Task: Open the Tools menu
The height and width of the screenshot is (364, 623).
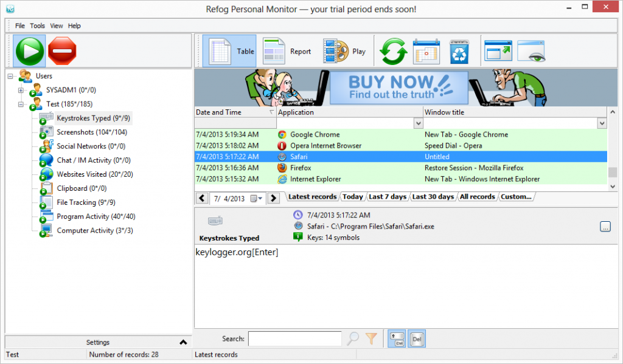Action: pyautogui.click(x=38, y=26)
